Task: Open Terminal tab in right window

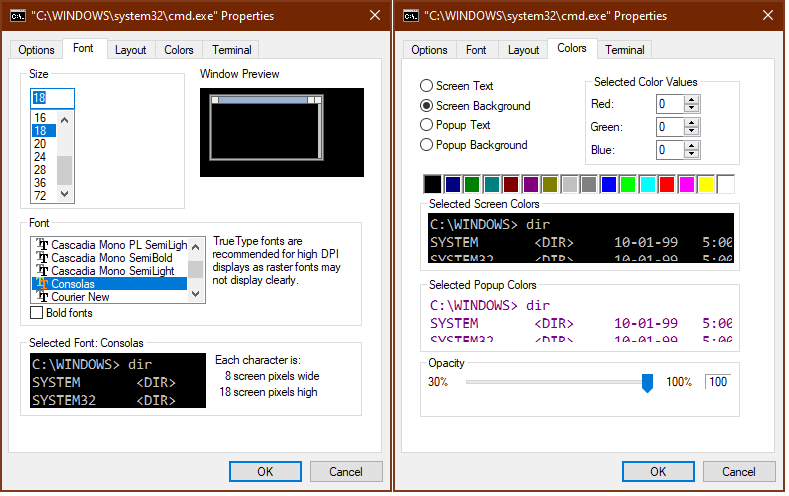Action: [625, 50]
